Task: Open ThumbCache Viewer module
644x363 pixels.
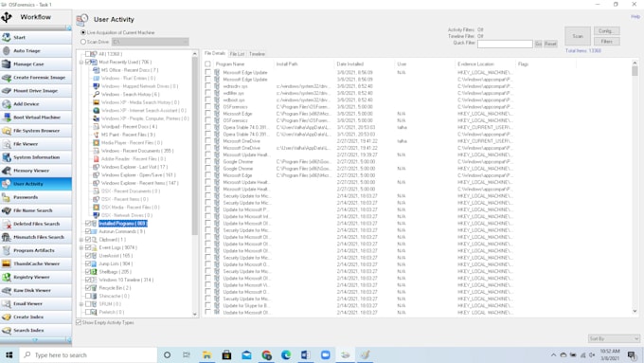Action: [x=36, y=263]
